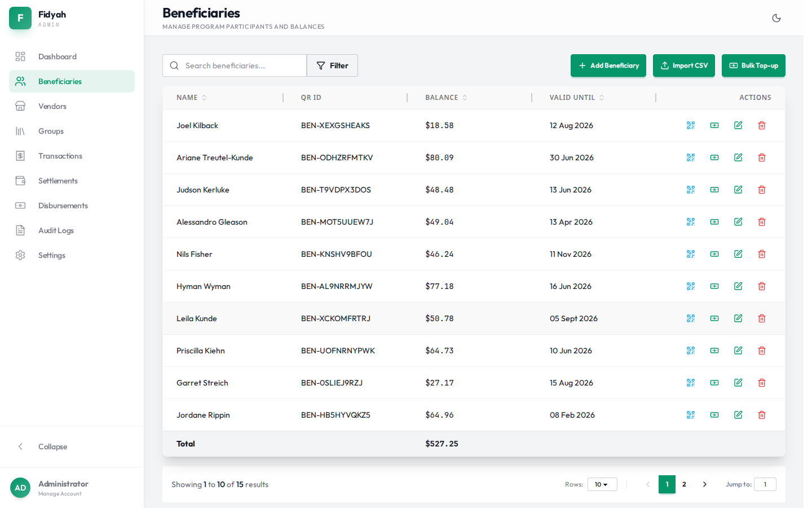The image size is (812, 508).
Task: Click the top-up card icon for Nils Fisher
Action: click(x=714, y=254)
